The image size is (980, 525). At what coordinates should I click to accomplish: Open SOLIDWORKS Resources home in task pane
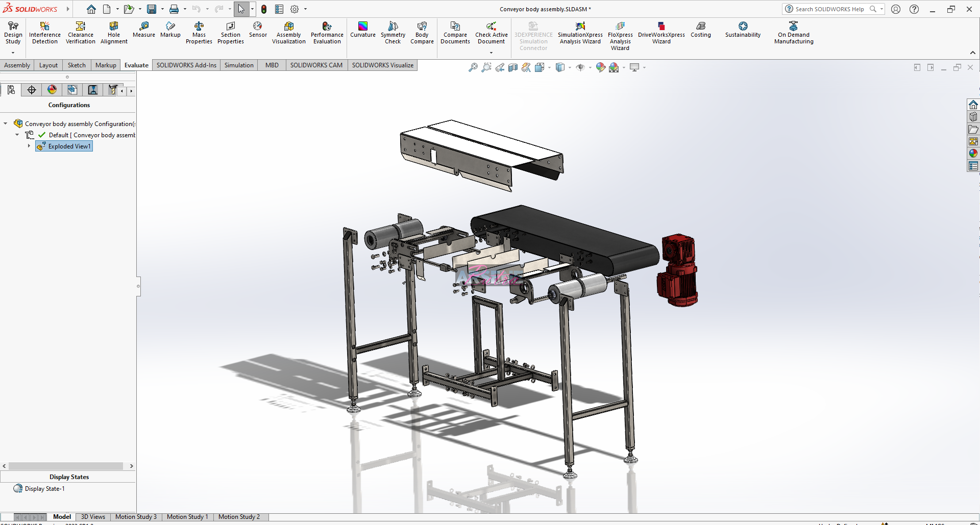click(x=973, y=105)
